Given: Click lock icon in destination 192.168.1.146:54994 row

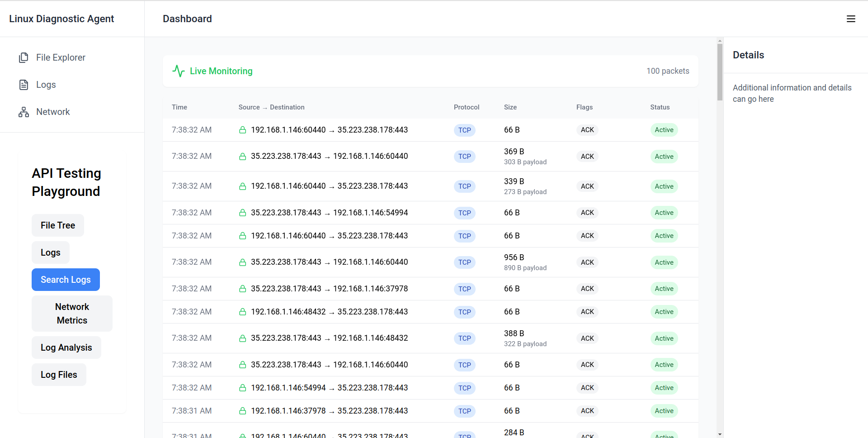Looking at the screenshot, I should (x=243, y=213).
